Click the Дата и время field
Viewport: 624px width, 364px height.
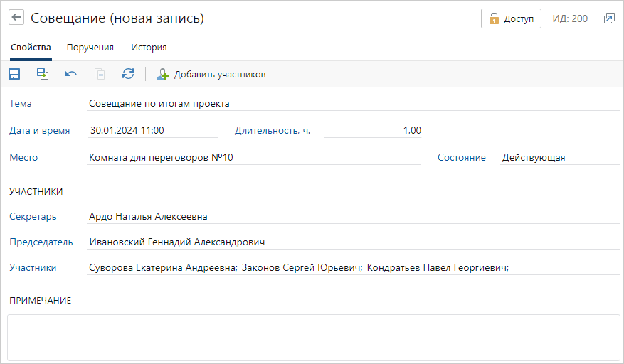153,131
